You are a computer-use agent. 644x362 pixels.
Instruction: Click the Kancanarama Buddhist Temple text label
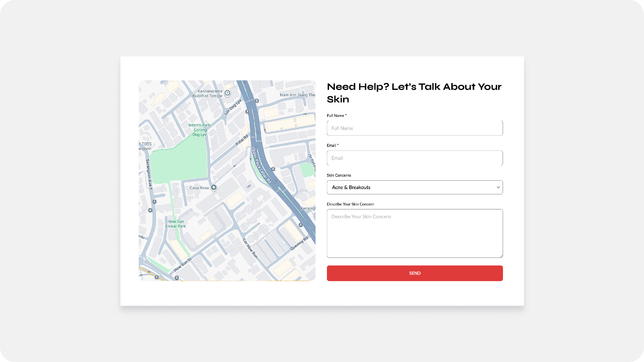coord(207,94)
